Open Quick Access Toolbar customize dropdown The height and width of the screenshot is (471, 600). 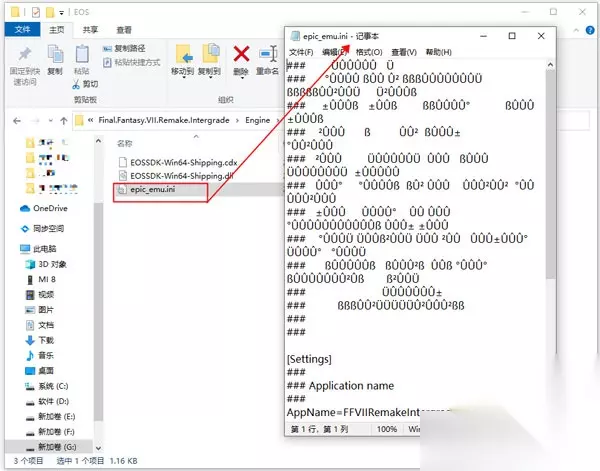(61, 13)
